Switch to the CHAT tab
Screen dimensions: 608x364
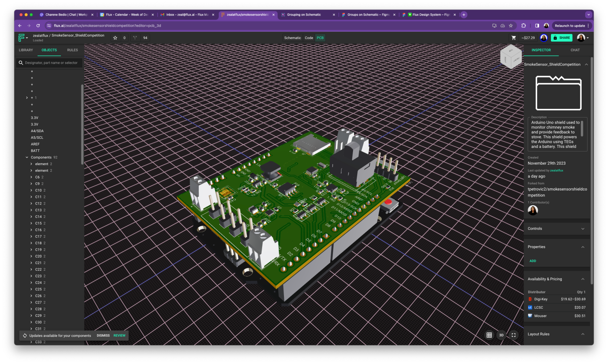575,50
